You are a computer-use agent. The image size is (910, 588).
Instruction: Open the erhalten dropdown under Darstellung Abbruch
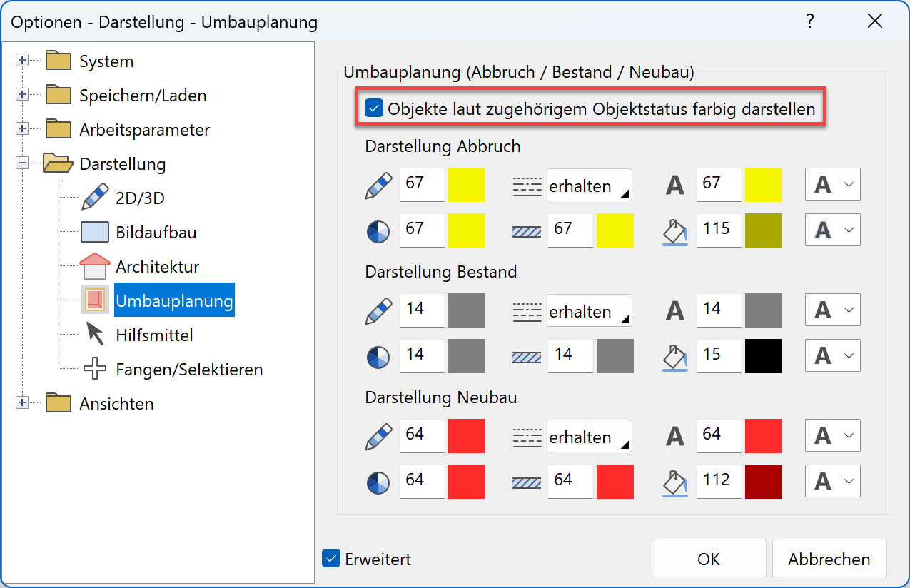(x=589, y=184)
